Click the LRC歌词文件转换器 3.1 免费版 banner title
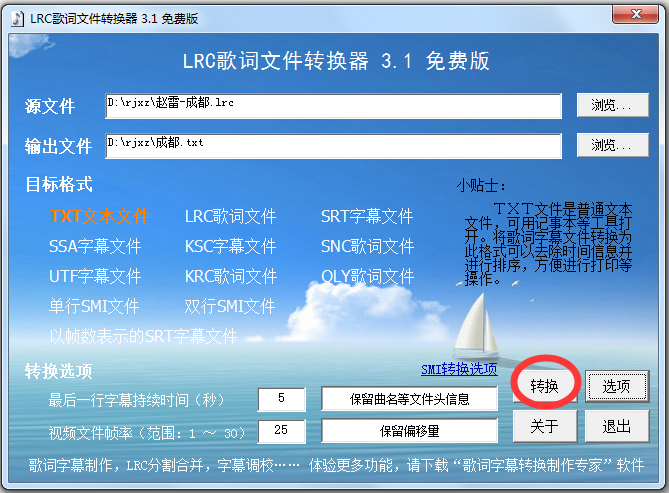The image size is (669, 493). [336, 61]
